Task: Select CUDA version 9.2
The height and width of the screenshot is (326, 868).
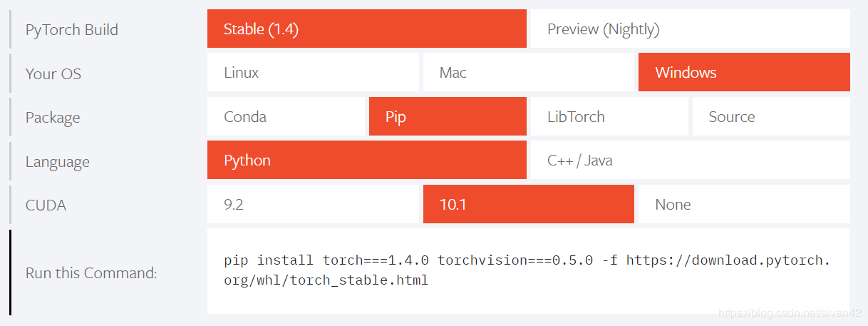Action: (x=313, y=205)
